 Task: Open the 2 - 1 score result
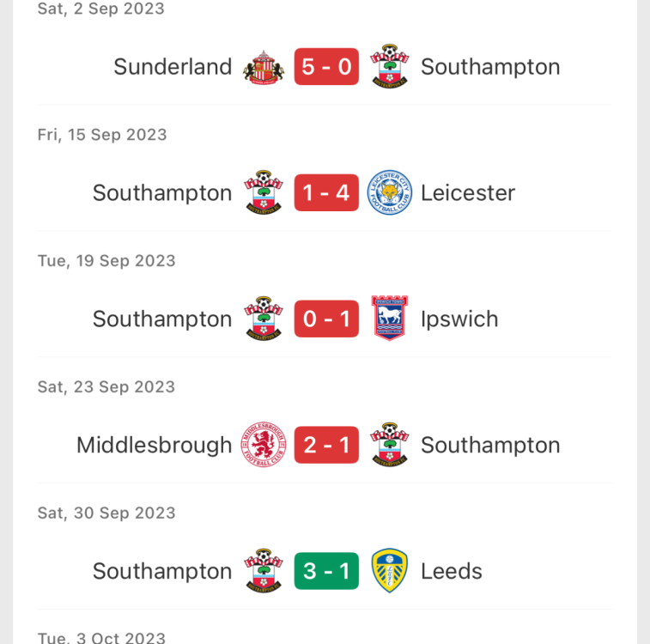326,445
